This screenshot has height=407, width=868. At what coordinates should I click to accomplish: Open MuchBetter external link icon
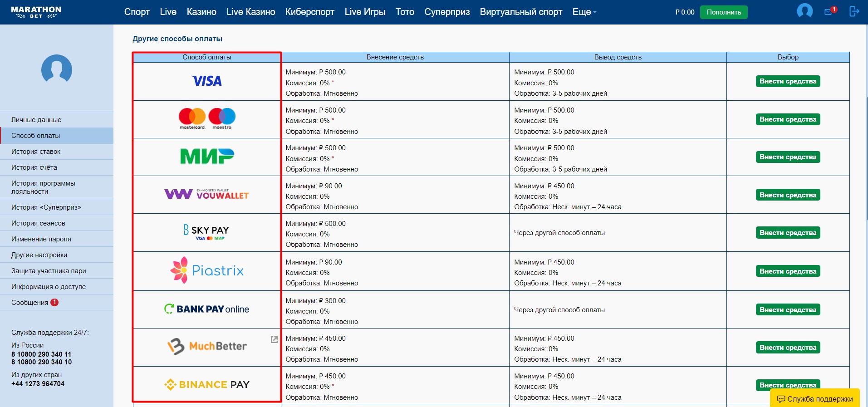[x=274, y=339]
